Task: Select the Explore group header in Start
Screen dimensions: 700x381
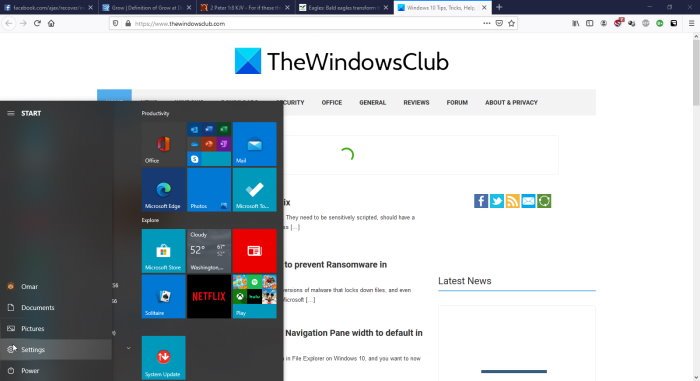Action: pos(150,220)
